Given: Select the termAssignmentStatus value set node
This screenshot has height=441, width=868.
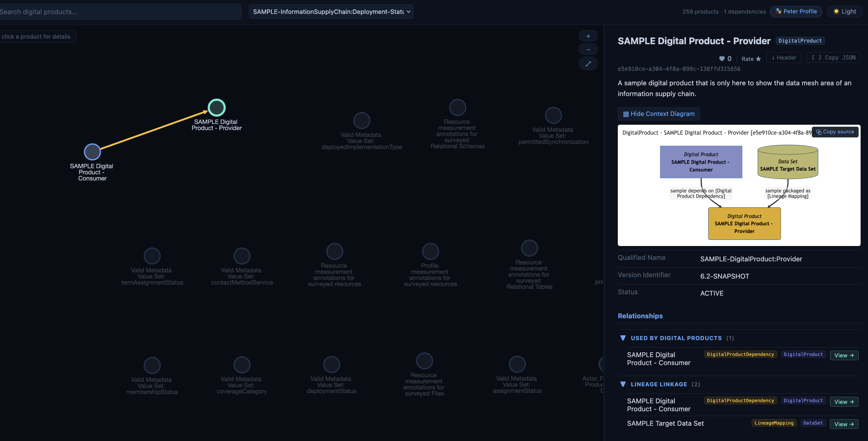Looking at the screenshot, I should 152,256.
